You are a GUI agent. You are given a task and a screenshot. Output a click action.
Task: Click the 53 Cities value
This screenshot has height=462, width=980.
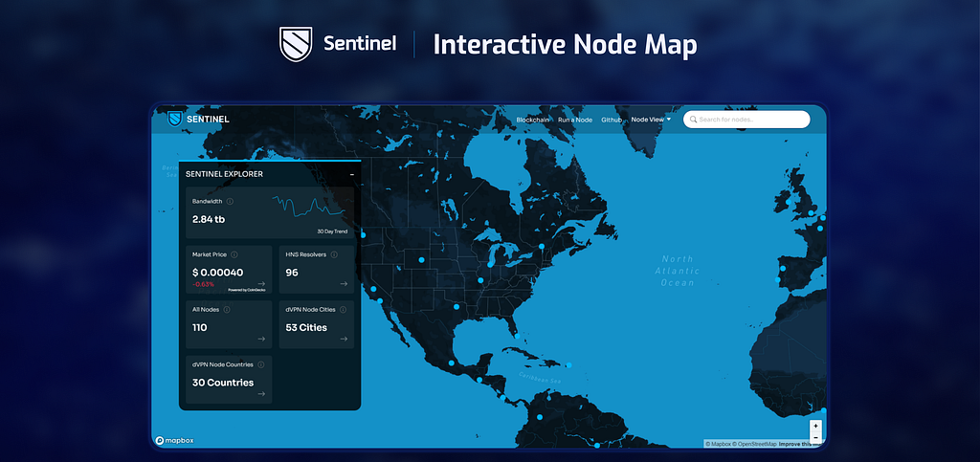tap(306, 327)
